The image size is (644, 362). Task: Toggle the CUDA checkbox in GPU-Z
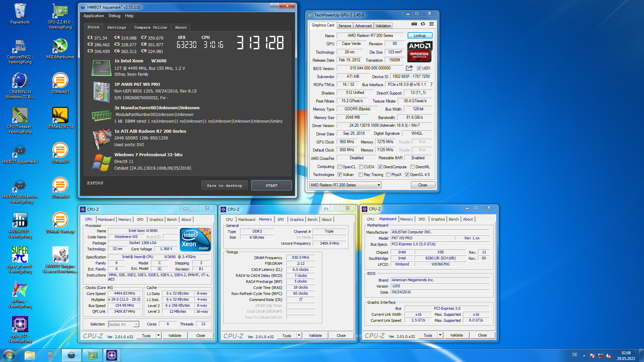[x=361, y=167]
